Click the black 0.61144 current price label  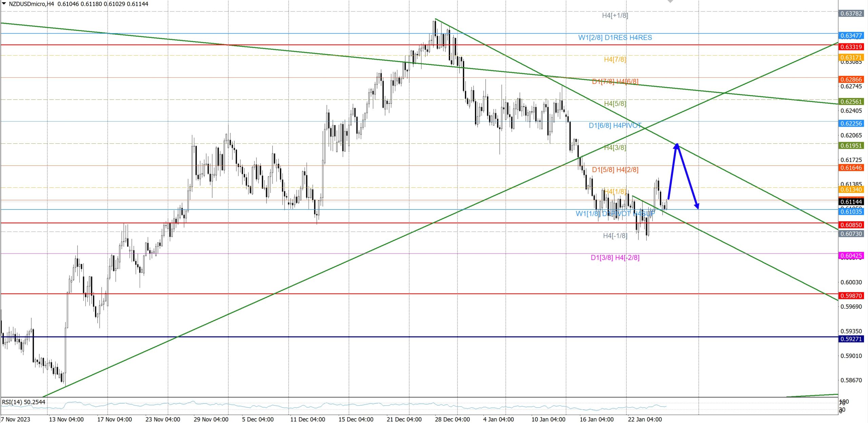click(851, 202)
